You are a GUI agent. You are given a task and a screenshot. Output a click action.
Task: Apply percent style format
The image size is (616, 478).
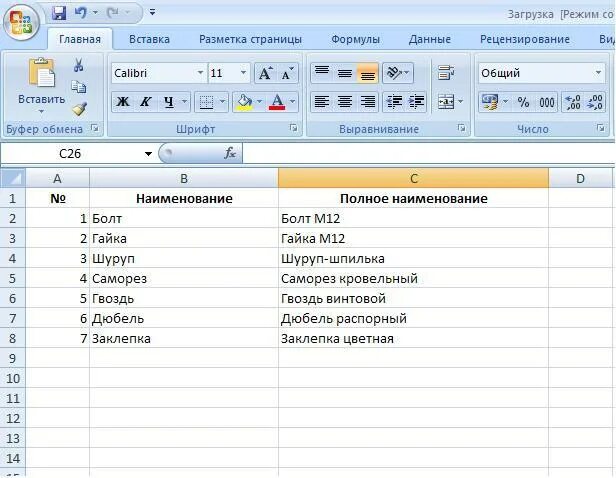[523, 102]
